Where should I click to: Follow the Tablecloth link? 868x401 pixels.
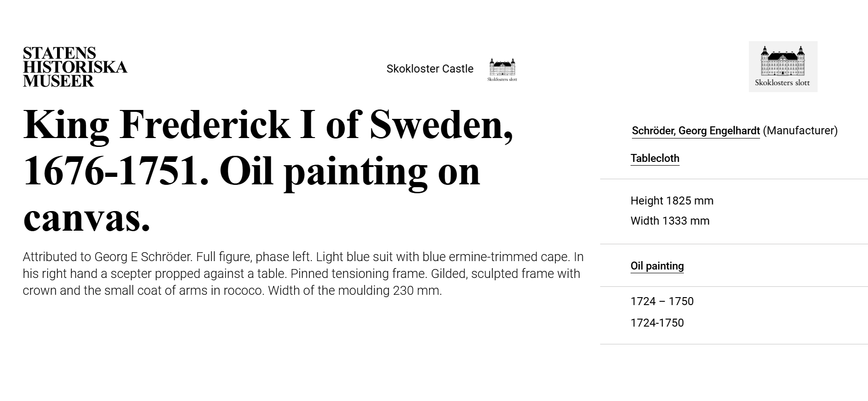tap(654, 158)
